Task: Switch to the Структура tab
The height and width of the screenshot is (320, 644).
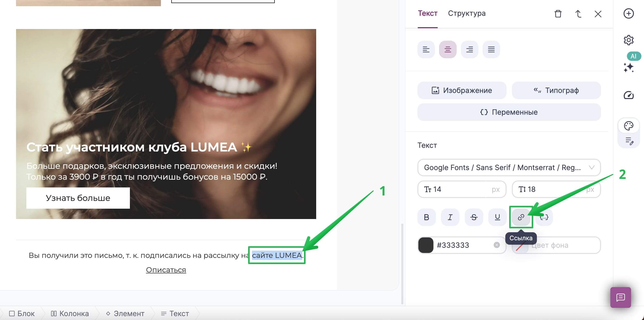Action: click(x=467, y=13)
